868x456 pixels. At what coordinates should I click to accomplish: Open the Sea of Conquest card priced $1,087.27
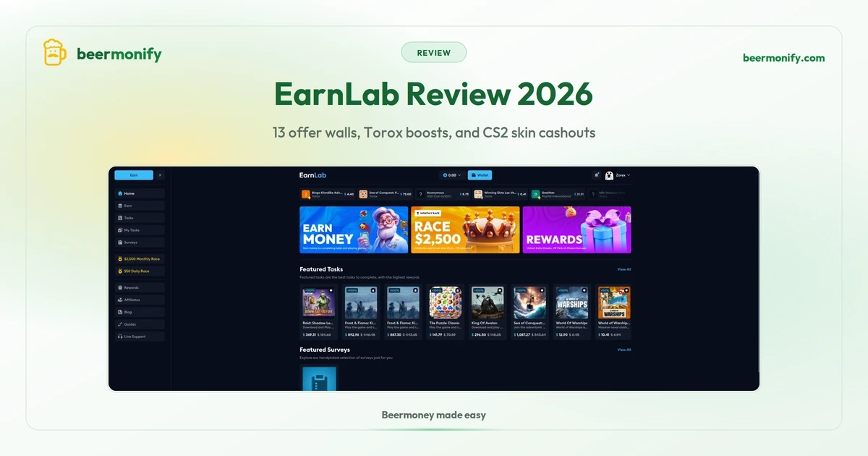(529, 312)
